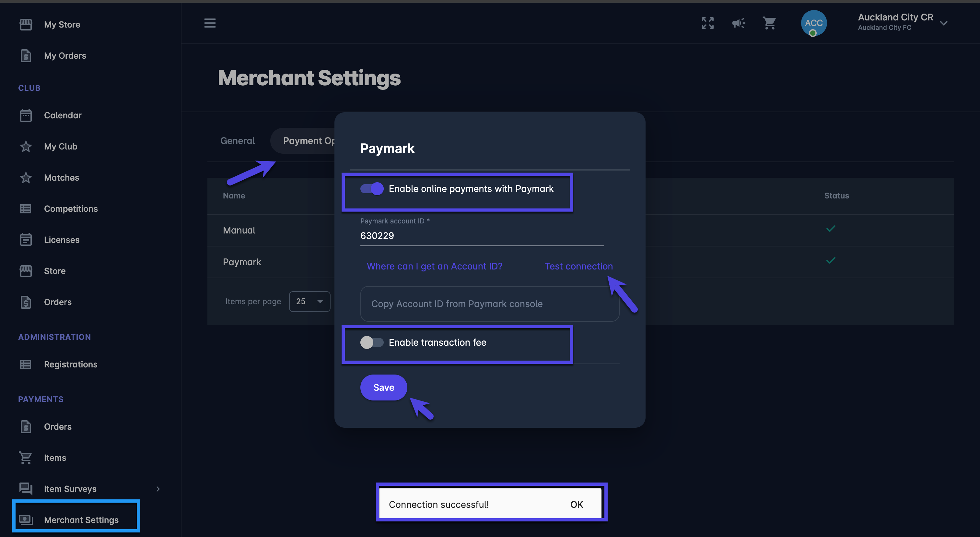
Task: Click the hamburger menu icon
Action: click(210, 23)
